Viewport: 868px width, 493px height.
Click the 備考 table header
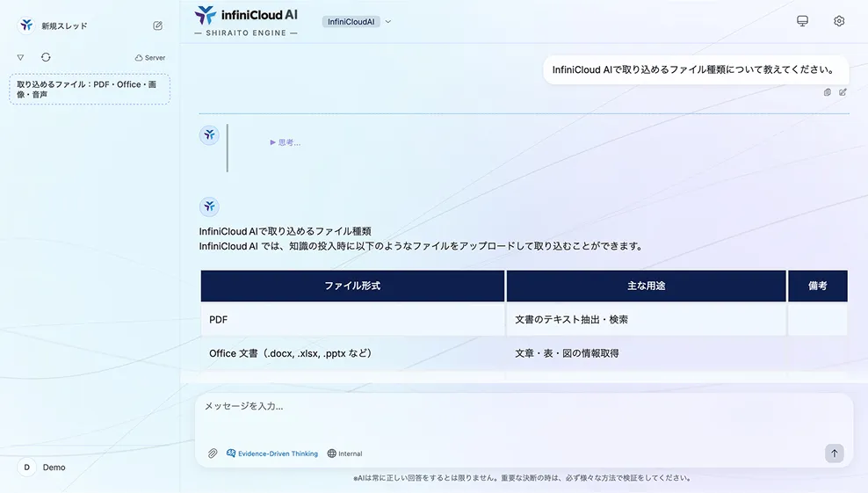coord(818,286)
